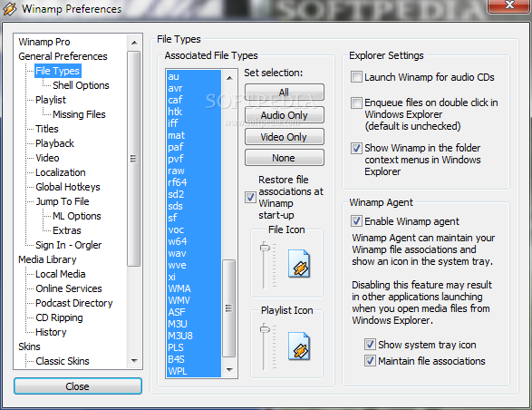This screenshot has height=410, width=532.
Task: Open the Playlist preferences item
Action: tap(51, 100)
